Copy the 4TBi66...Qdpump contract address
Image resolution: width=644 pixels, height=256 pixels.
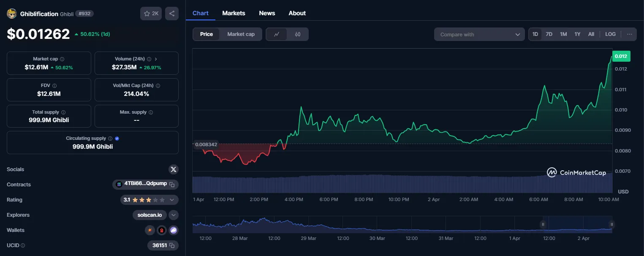pos(172,185)
